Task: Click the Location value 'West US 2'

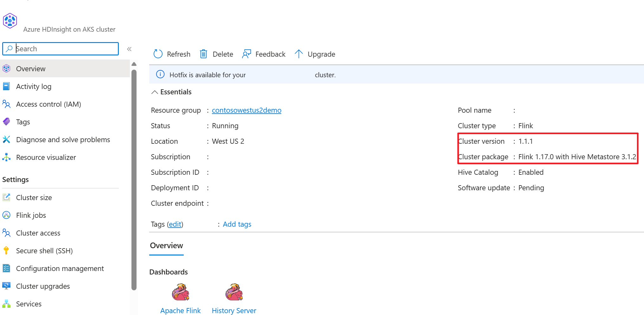Action: [x=228, y=141]
